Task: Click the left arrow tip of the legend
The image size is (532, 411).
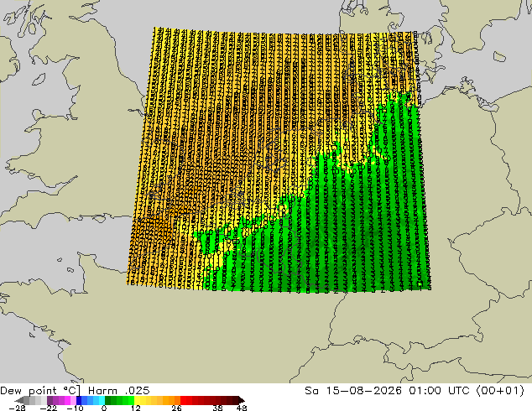Action: pyautogui.click(x=19, y=400)
